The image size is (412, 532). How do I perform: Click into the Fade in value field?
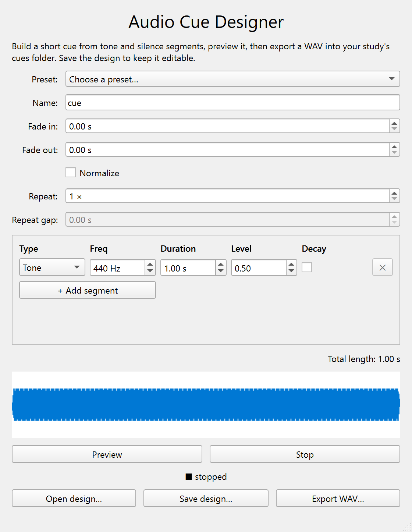tap(227, 126)
